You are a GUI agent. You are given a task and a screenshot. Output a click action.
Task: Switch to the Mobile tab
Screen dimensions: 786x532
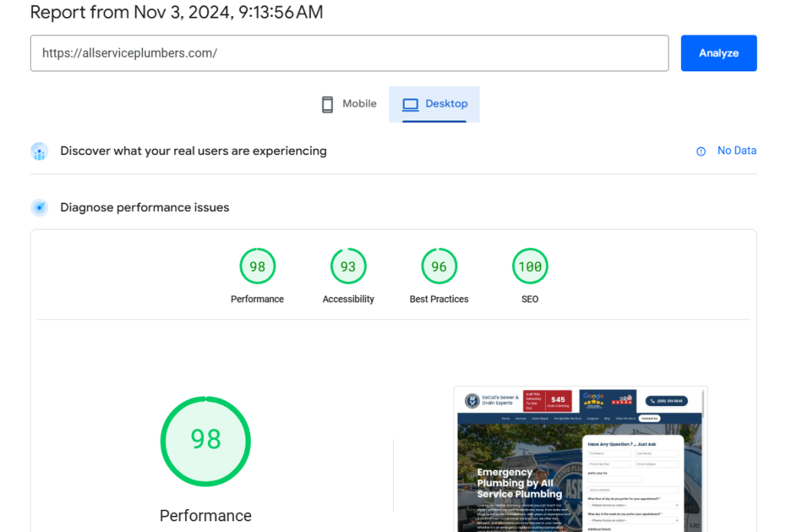[x=348, y=104]
